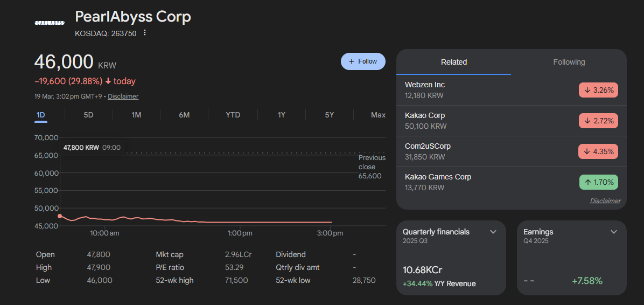Expand the Earnings Q4 2025 card
The image size is (644, 305).
point(613,232)
